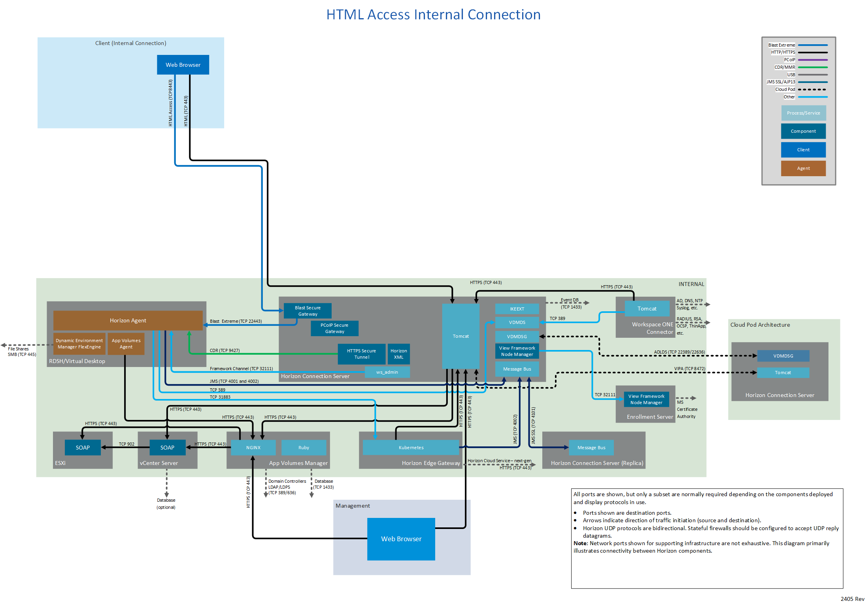This screenshot has height=606, width=868.
Task: Select the HTTPS Secure Tunnel component
Action: click(361, 354)
